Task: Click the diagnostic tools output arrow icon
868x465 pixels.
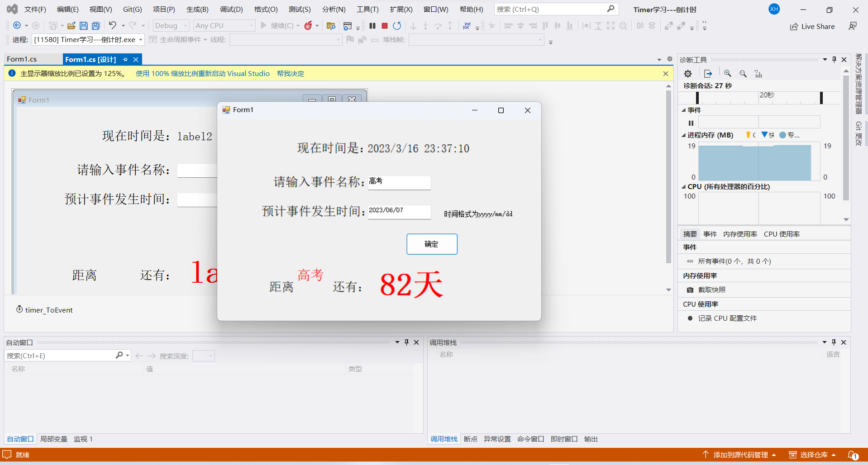Action: pos(708,74)
